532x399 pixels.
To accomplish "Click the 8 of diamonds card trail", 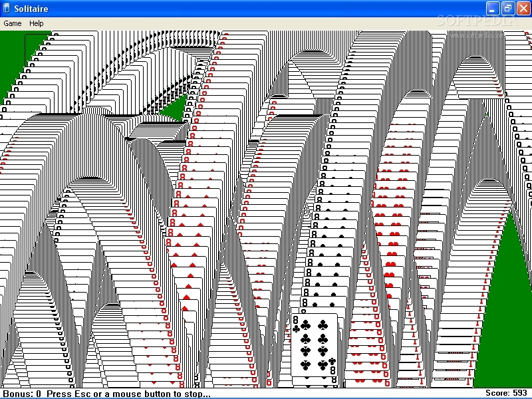I will (190, 221).
